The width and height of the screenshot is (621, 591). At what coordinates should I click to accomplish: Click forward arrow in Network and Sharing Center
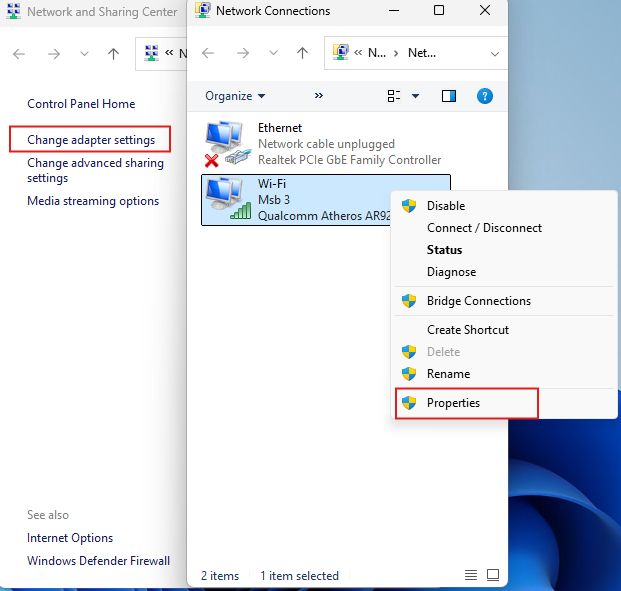[x=54, y=53]
